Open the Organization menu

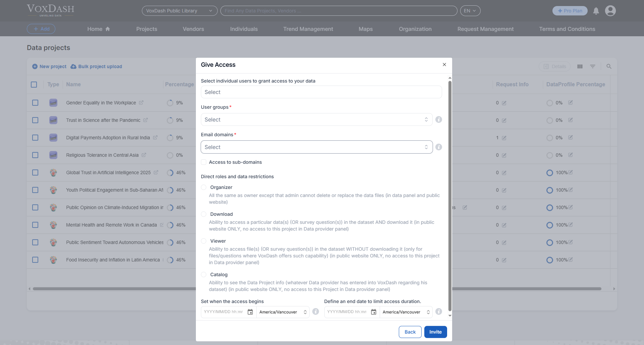coord(415,29)
